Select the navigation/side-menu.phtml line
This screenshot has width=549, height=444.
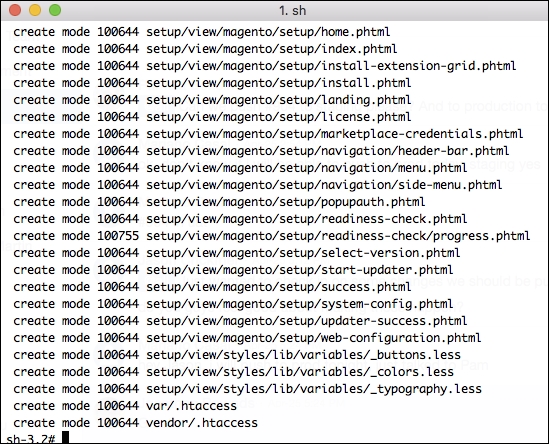pos(258,185)
